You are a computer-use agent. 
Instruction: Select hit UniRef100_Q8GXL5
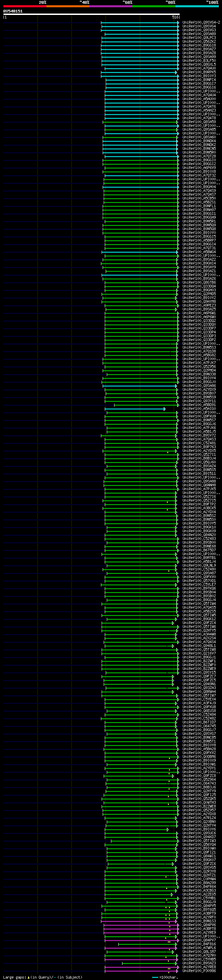point(199,64)
